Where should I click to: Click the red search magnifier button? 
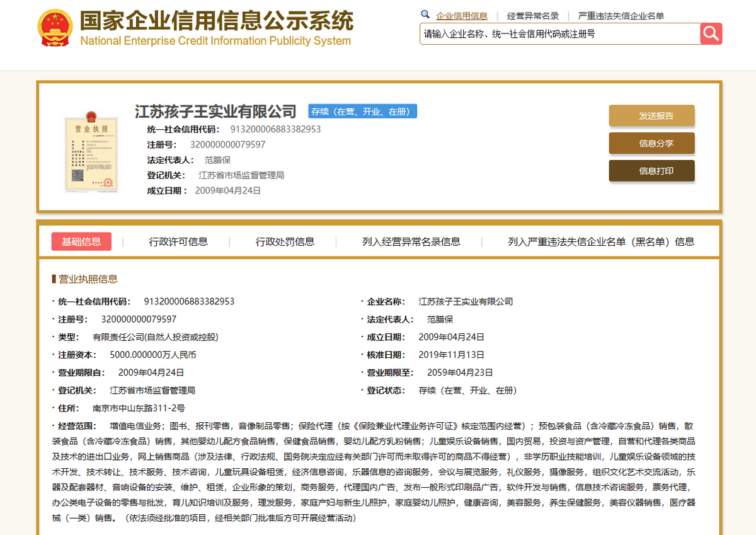(x=711, y=34)
